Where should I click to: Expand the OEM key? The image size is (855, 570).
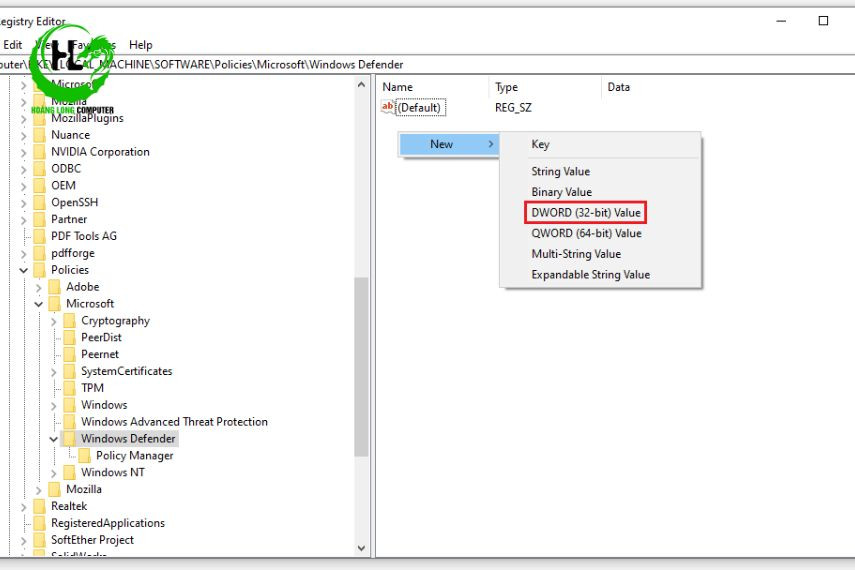[x=23, y=186]
